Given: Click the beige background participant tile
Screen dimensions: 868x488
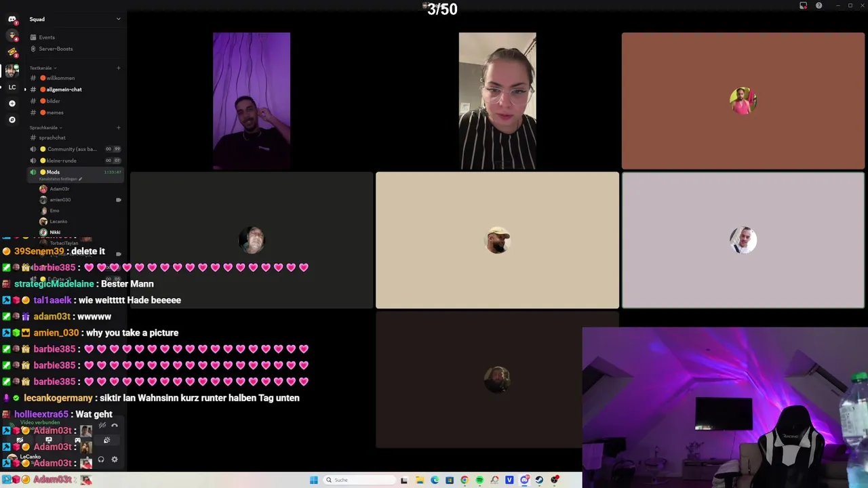Looking at the screenshot, I should click(497, 240).
